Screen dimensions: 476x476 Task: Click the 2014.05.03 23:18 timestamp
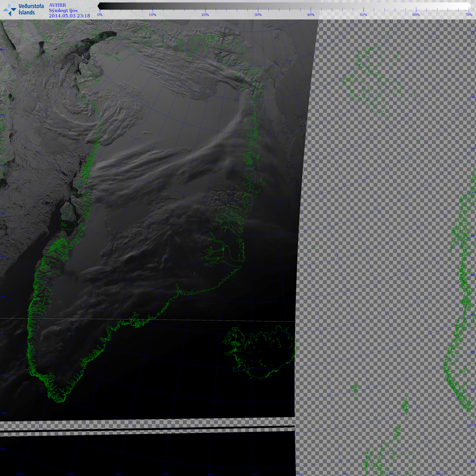(x=70, y=16)
